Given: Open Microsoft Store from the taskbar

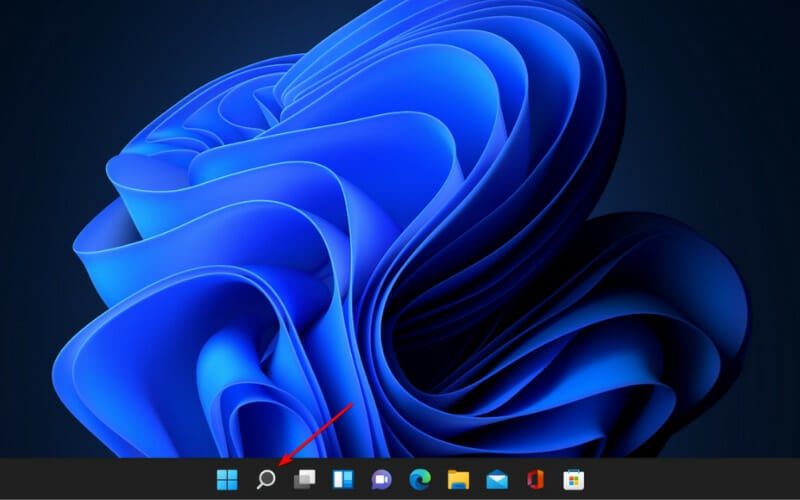Looking at the screenshot, I should [573, 480].
